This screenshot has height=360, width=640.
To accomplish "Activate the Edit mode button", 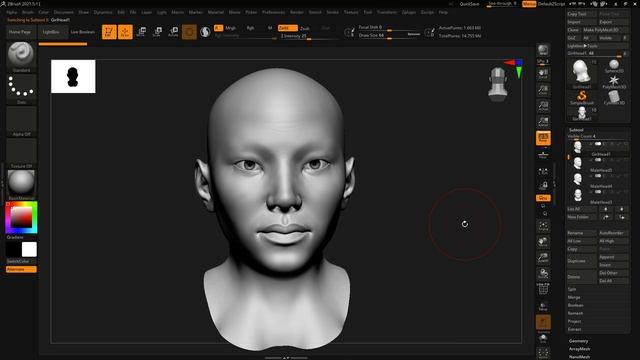I will pyautogui.click(x=109, y=32).
